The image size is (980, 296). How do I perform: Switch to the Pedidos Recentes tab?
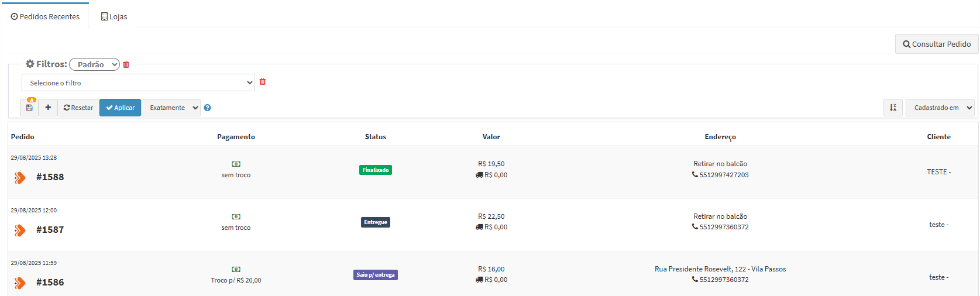(x=45, y=16)
